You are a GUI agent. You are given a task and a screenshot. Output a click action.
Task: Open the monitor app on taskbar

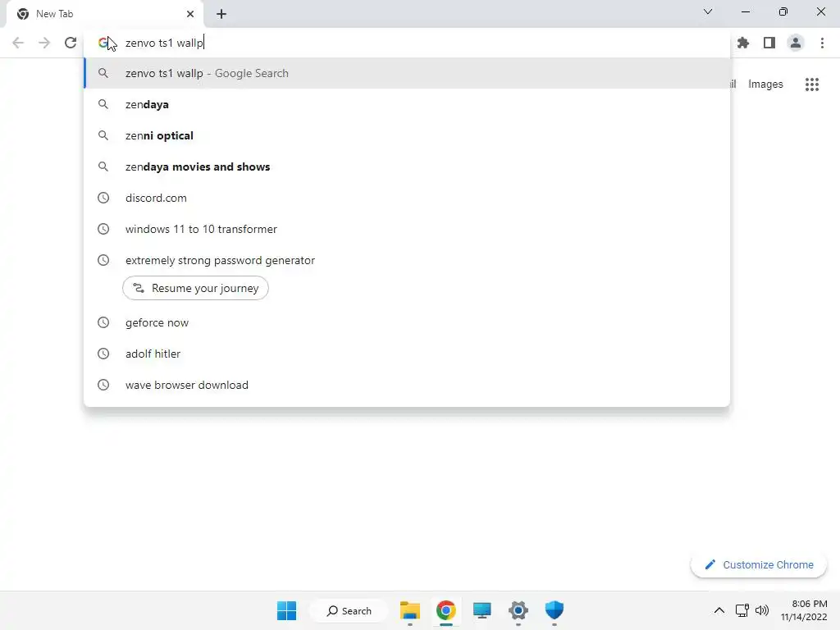click(482, 610)
